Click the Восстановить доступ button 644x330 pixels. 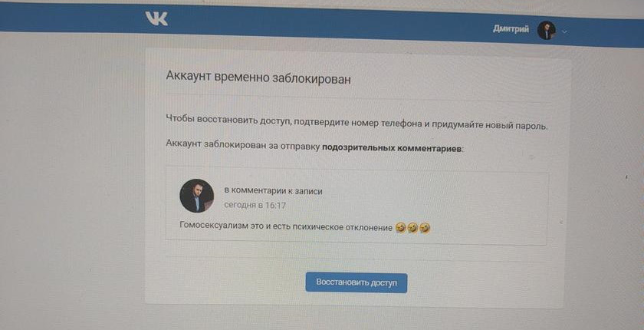356,283
